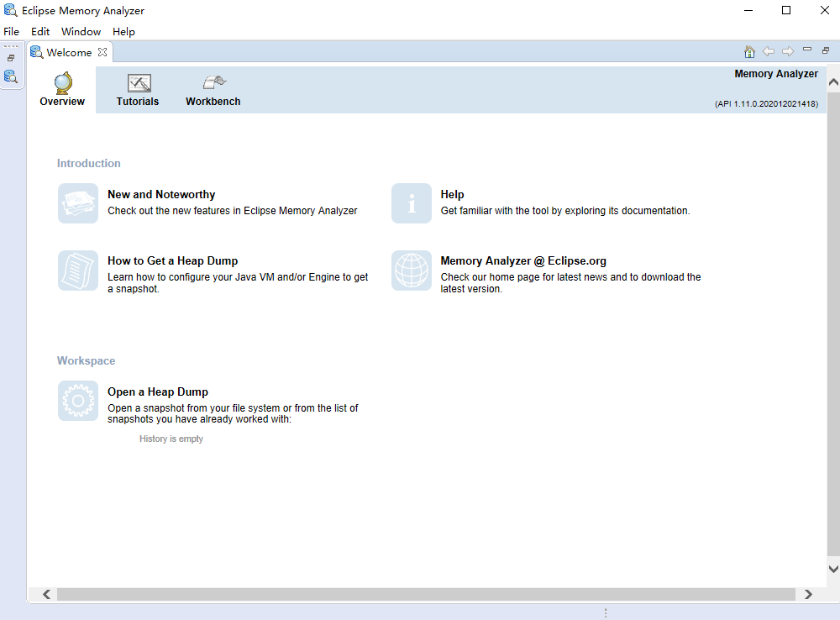Go to Workbench via arrow icon
This screenshot has width=840, height=620.
[214, 82]
